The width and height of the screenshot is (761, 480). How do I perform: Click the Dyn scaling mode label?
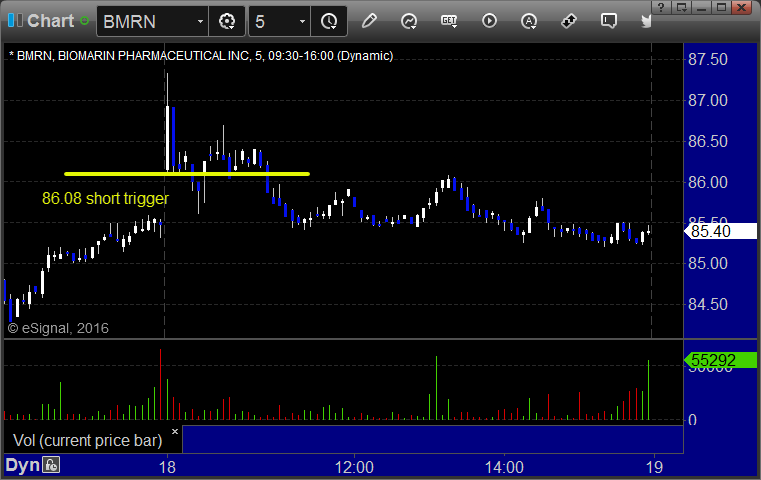tap(22, 465)
